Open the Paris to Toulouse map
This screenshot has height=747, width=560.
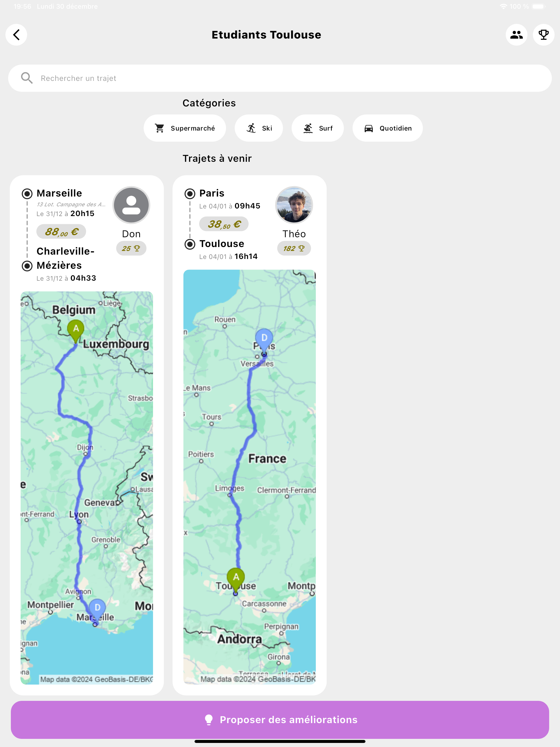(249, 477)
